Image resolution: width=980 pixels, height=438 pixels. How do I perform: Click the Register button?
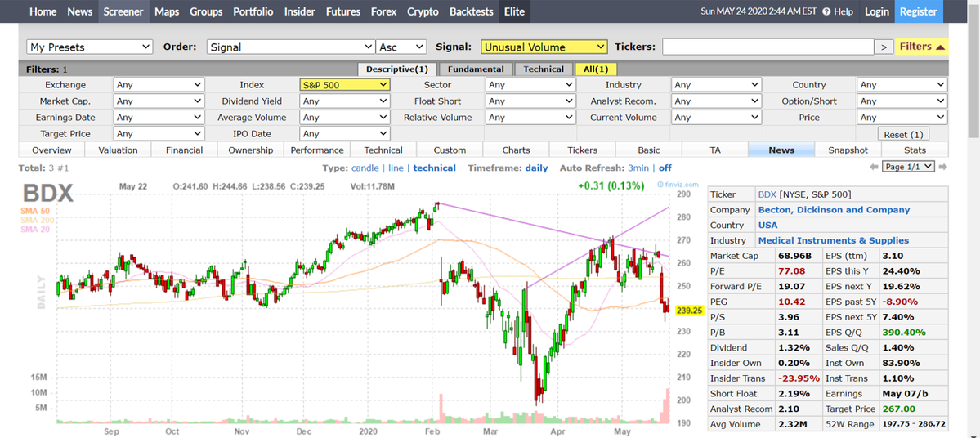pyautogui.click(x=919, y=11)
